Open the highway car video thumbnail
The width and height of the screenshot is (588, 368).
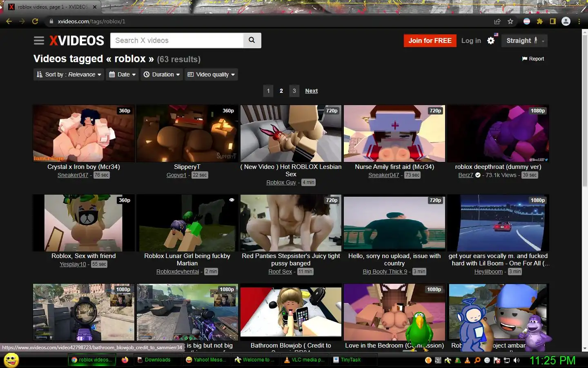pyautogui.click(x=498, y=223)
